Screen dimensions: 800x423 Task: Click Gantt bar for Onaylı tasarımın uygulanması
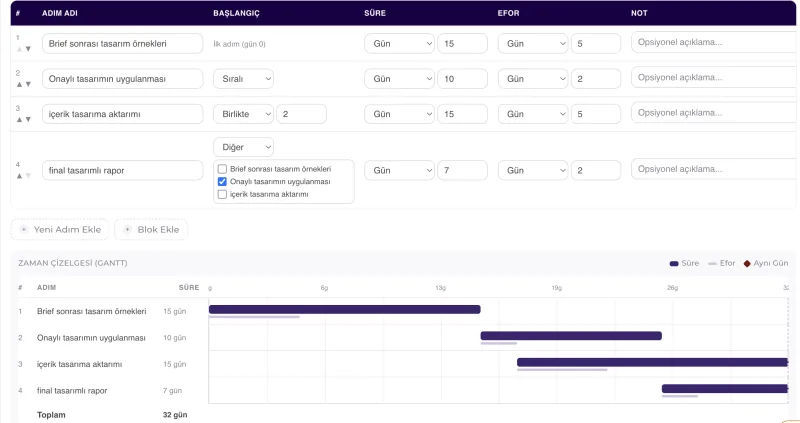click(571, 336)
